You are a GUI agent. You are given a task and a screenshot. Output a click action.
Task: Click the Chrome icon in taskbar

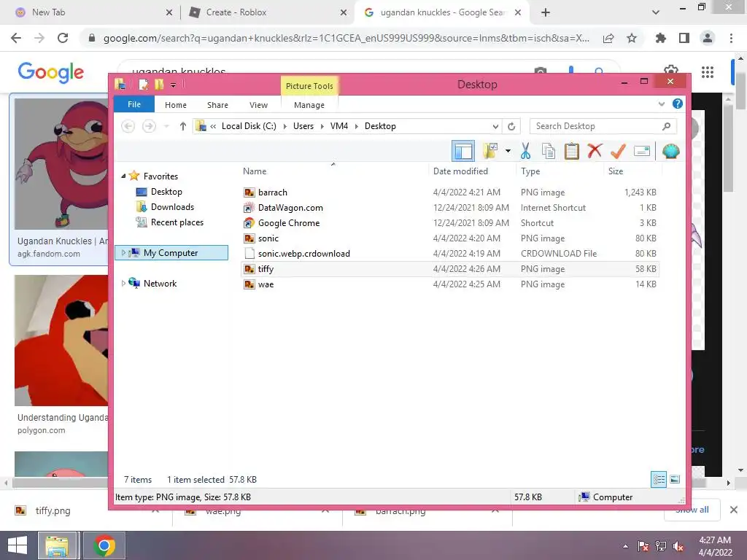tap(104, 545)
